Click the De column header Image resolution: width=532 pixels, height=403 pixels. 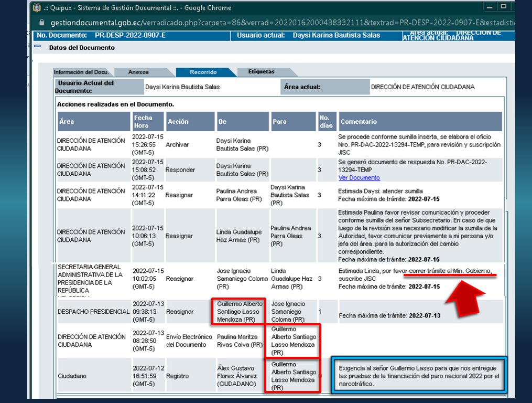click(243, 121)
